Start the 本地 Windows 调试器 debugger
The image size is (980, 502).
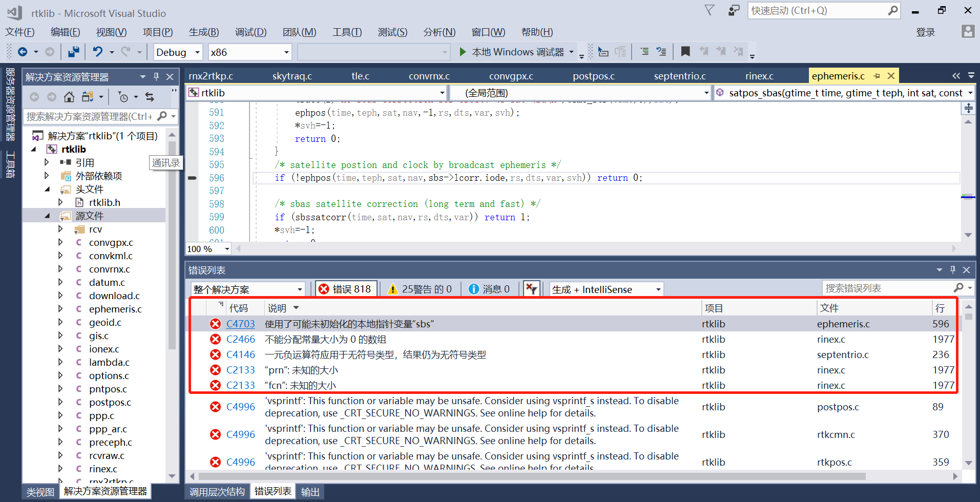point(512,51)
